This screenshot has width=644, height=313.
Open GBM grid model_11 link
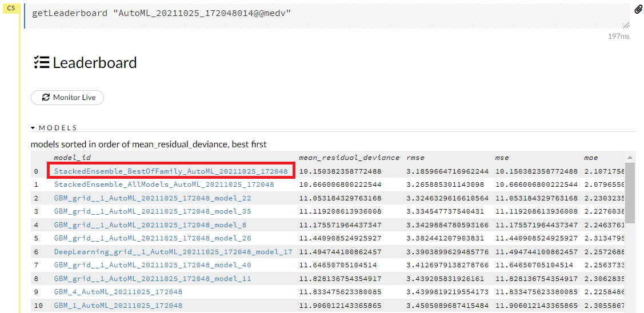click(x=153, y=279)
